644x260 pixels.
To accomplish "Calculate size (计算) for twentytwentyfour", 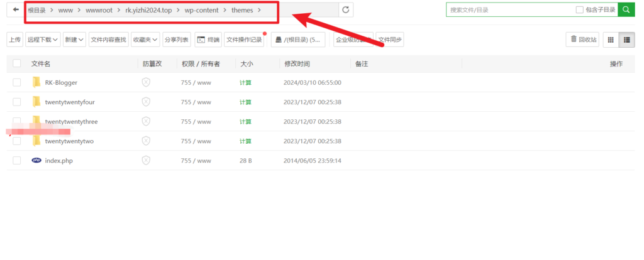I will pyautogui.click(x=246, y=102).
